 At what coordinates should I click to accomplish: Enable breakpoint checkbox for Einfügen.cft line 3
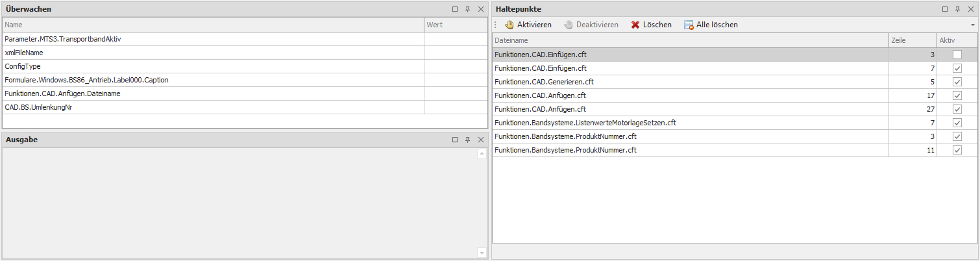[957, 55]
